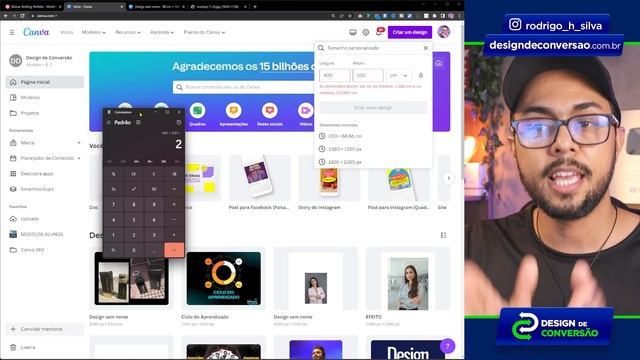The width and height of the screenshot is (640, 360).
Task: Click the purple upload cloud icon
Action: [x=439, y=63]
